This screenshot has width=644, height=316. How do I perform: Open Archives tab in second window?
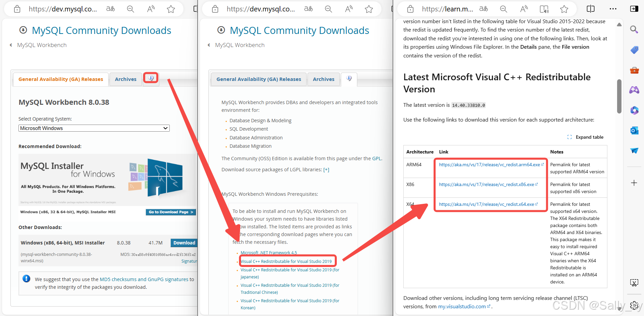coord(324,79)
